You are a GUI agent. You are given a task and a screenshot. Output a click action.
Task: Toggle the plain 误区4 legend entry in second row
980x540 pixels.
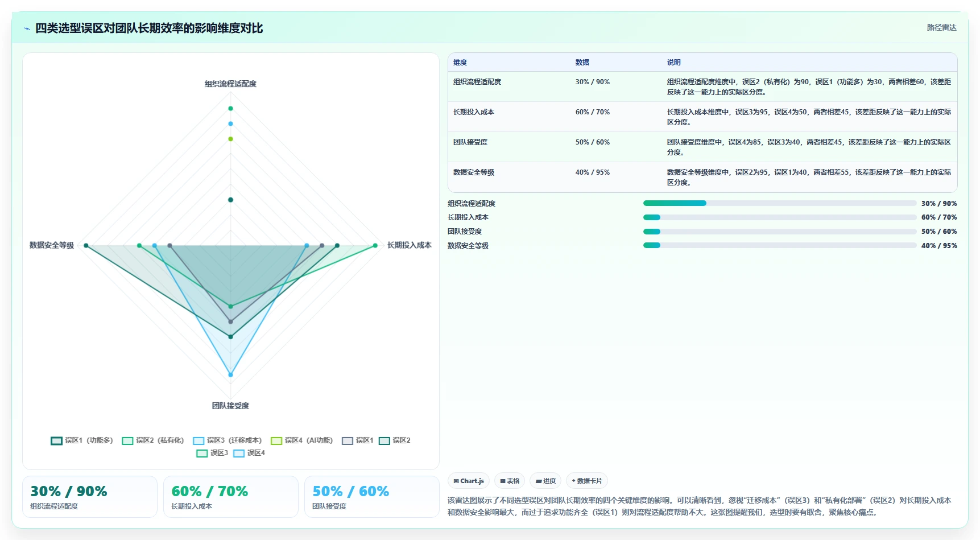pos(249,453)
